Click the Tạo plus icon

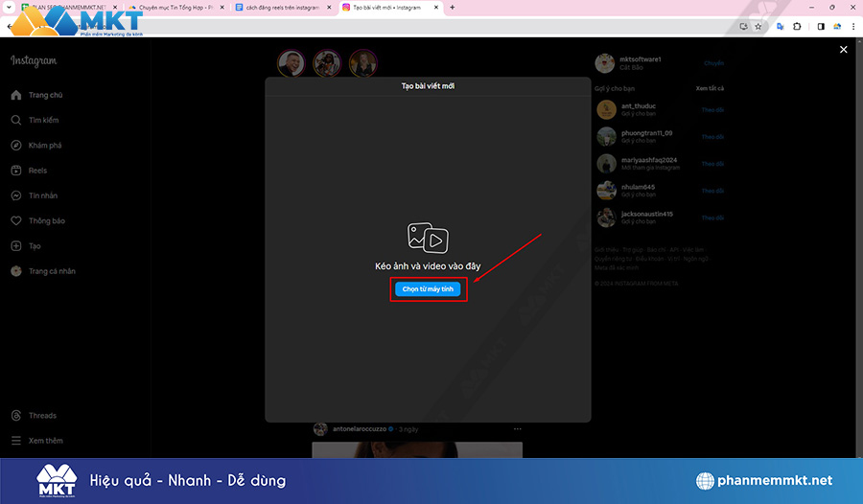[x=16, y=246]
